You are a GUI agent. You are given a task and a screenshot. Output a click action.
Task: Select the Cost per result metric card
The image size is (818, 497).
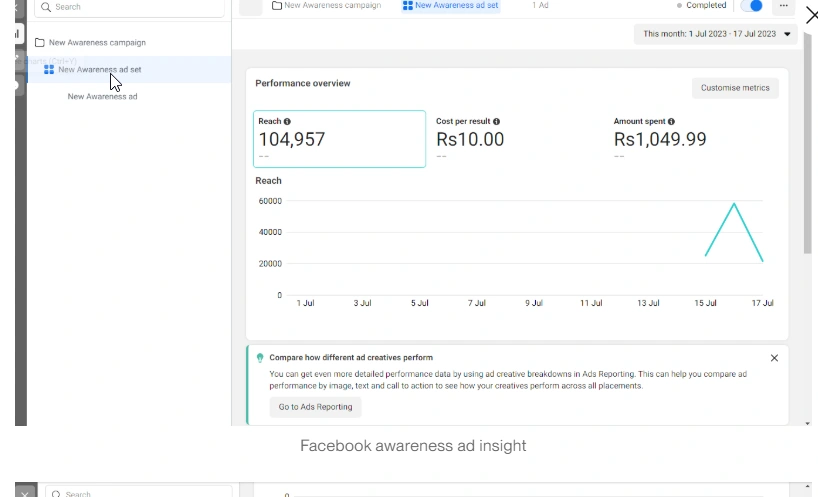516,139
